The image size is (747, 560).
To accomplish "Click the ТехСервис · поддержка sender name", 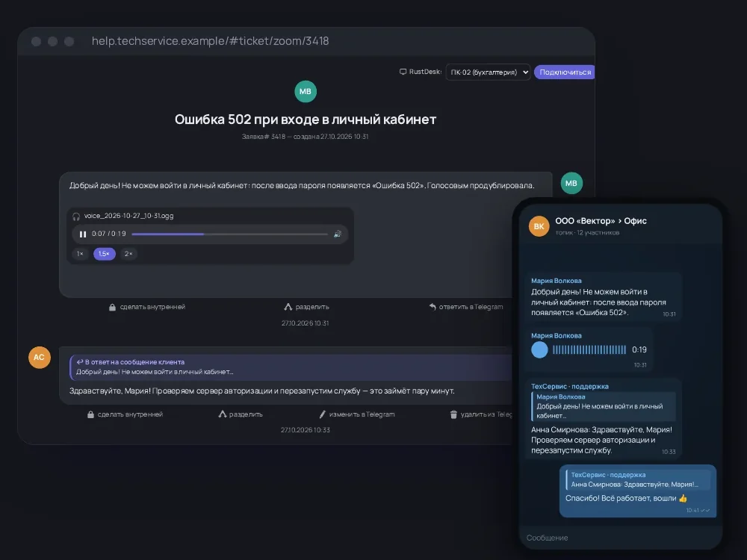I will (x=570, y=386).
